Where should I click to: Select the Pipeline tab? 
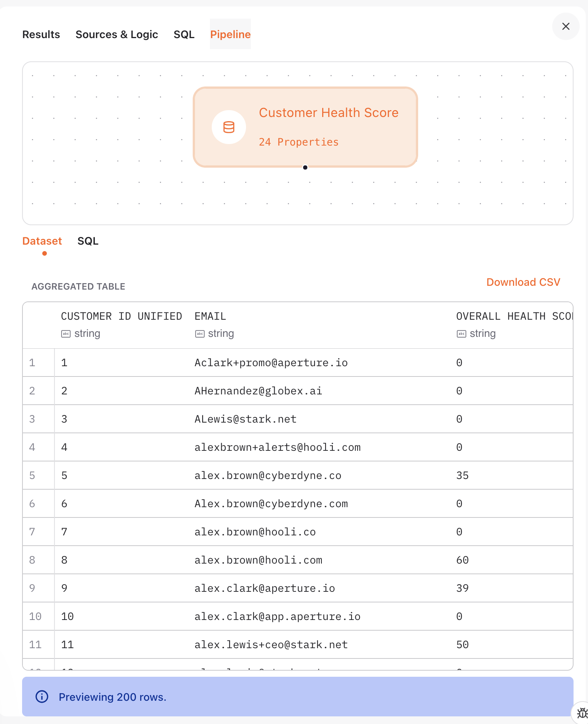pos(230,34)
